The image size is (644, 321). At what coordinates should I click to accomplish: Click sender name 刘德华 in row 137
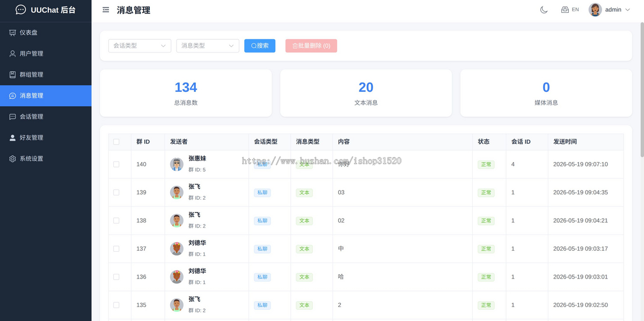click(x=197, y=243)
